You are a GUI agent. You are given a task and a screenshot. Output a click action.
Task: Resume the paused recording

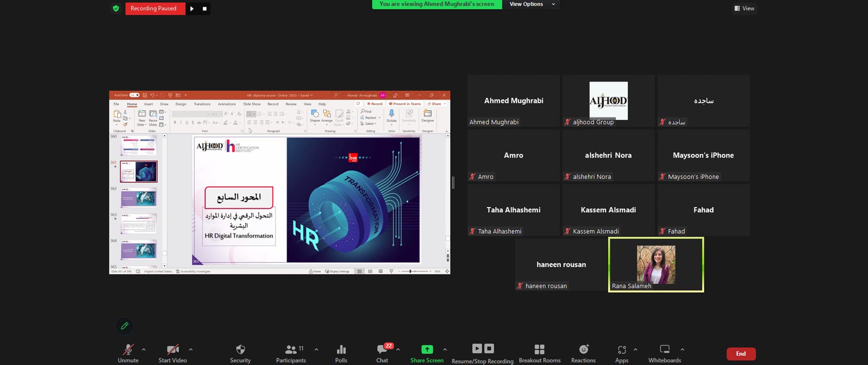(192, 9)
